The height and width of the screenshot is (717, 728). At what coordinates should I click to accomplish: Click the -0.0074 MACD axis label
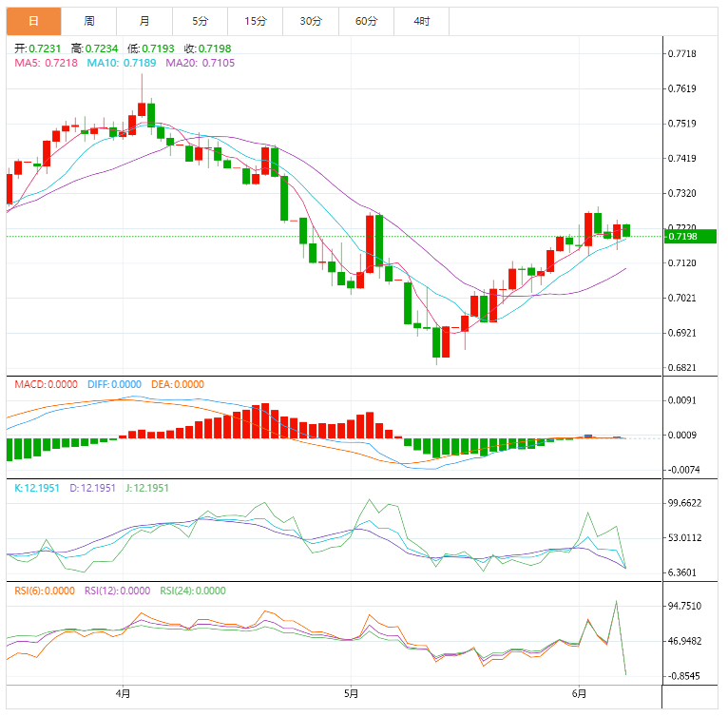[683, 470]
